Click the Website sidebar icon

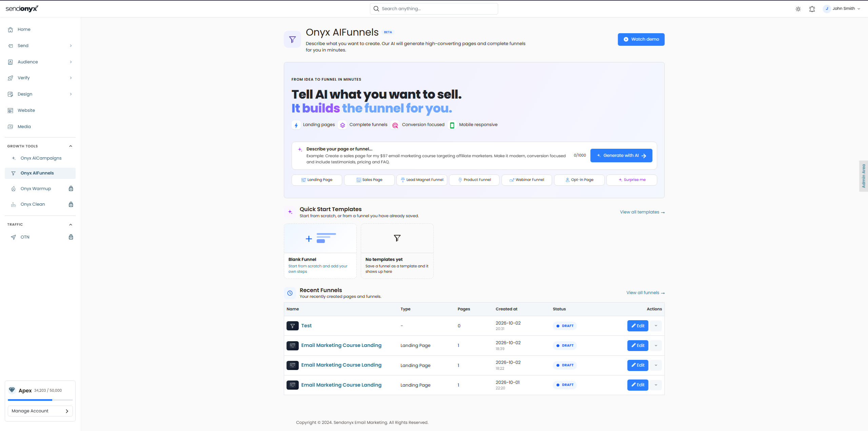(x=11, y=110)
